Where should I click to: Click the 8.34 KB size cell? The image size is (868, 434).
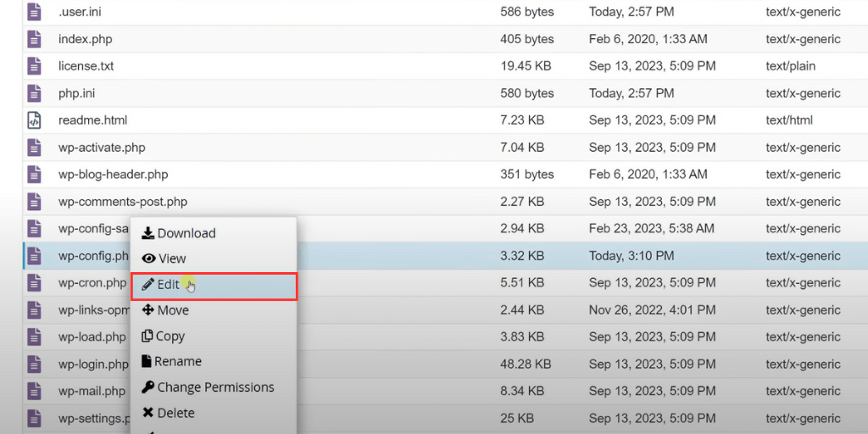(522, 392)
